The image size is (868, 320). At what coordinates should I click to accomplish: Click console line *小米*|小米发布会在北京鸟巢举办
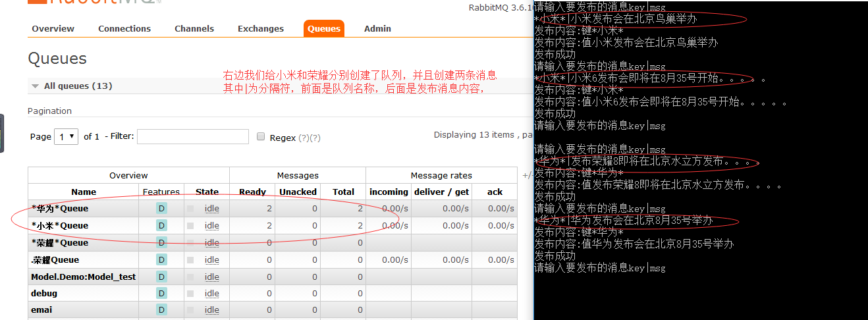click(x=615, y=19)
